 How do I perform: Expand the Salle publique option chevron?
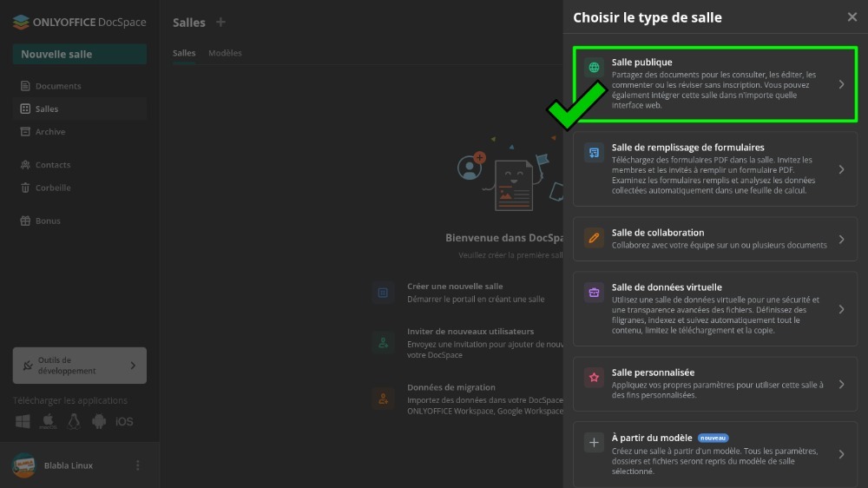(x=841, y=84)
